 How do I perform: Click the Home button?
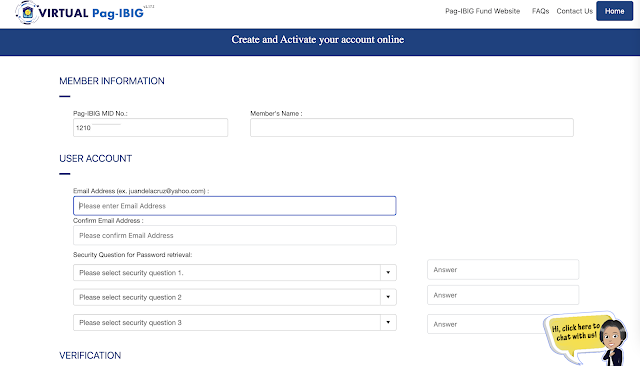click(614, 11)
